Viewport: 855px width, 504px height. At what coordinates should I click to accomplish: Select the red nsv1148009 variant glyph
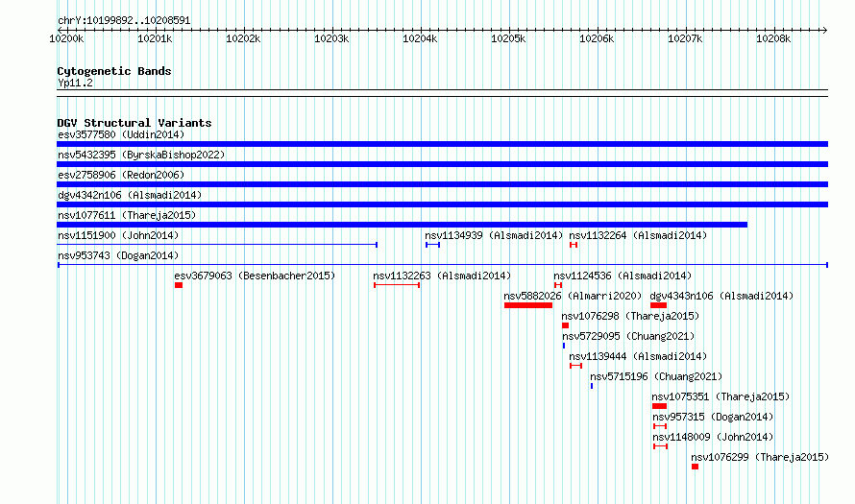(660, 446)
